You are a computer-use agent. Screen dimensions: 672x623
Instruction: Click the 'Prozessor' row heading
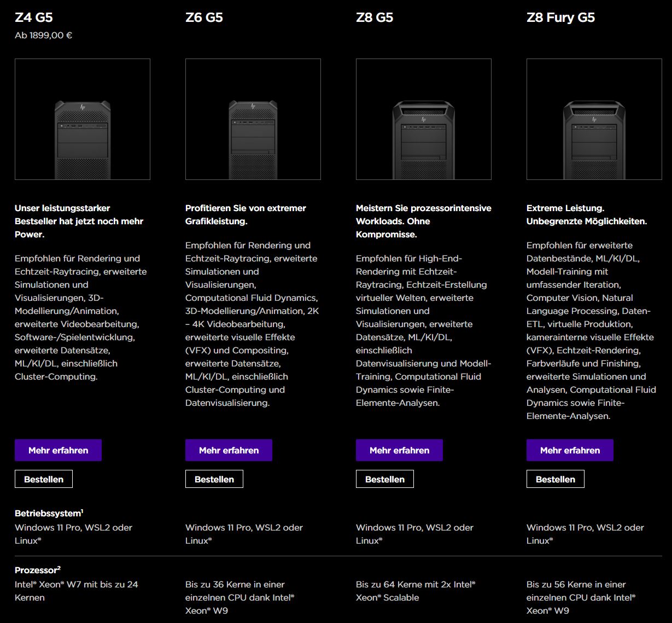tap(38, 570)
